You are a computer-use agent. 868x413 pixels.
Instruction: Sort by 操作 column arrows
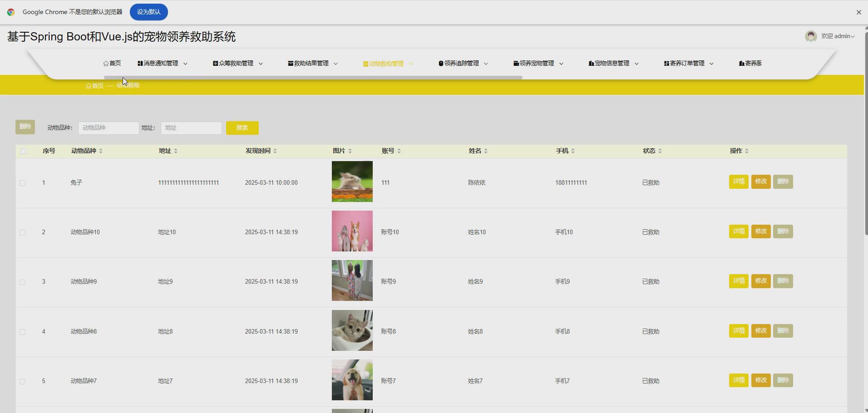pyautogui.click(x=747, y=151)
